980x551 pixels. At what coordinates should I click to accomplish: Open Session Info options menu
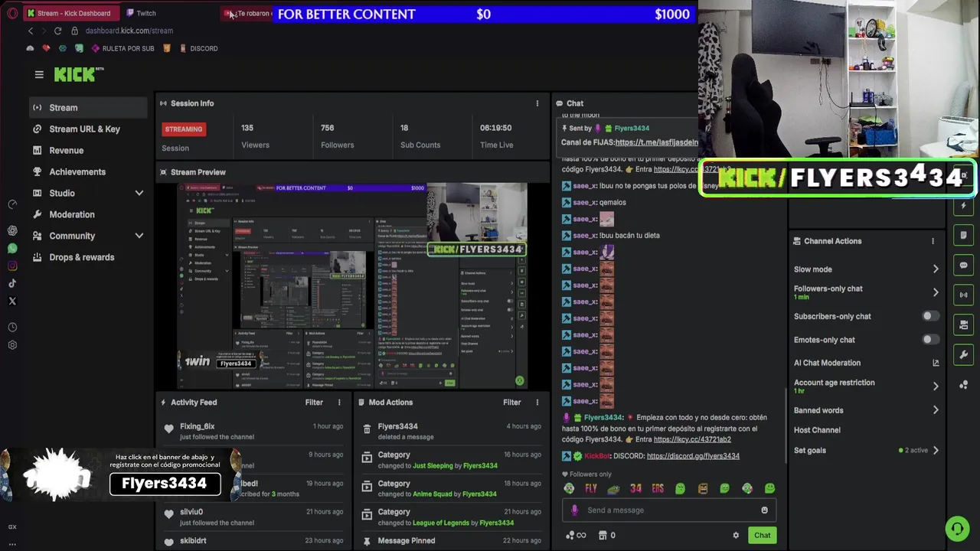pos(537,103)
